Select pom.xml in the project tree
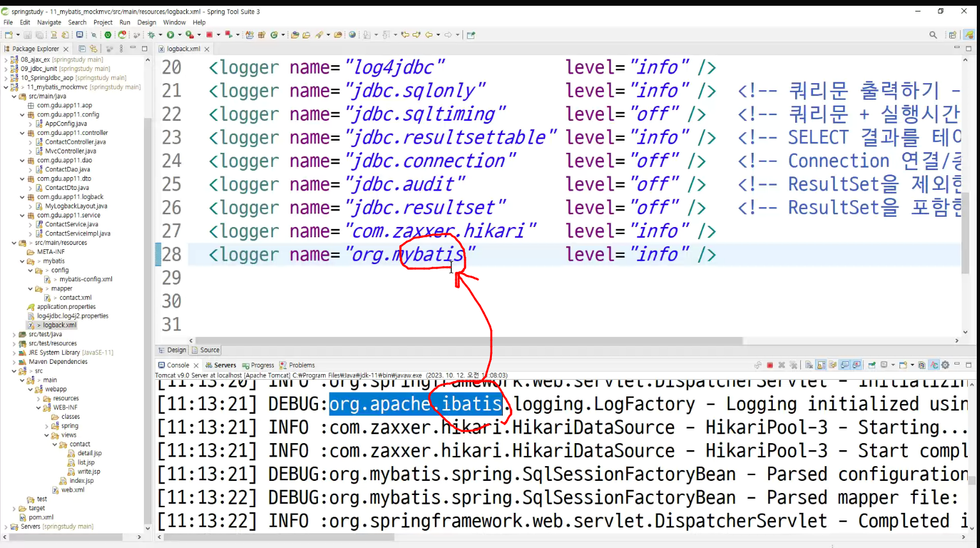The width and height of the screenshot is (980, 548). 41,517
